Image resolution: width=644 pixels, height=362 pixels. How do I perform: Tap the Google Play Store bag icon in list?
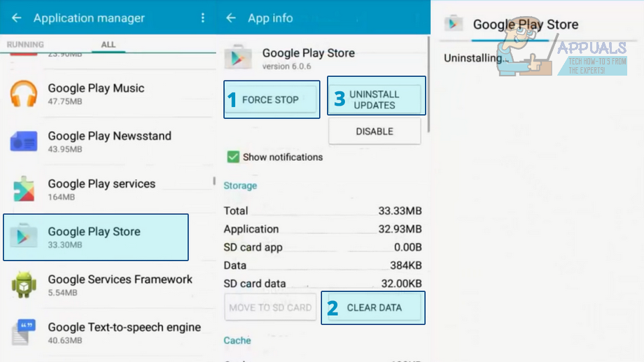pyautogui.click(x=23, y=236)
